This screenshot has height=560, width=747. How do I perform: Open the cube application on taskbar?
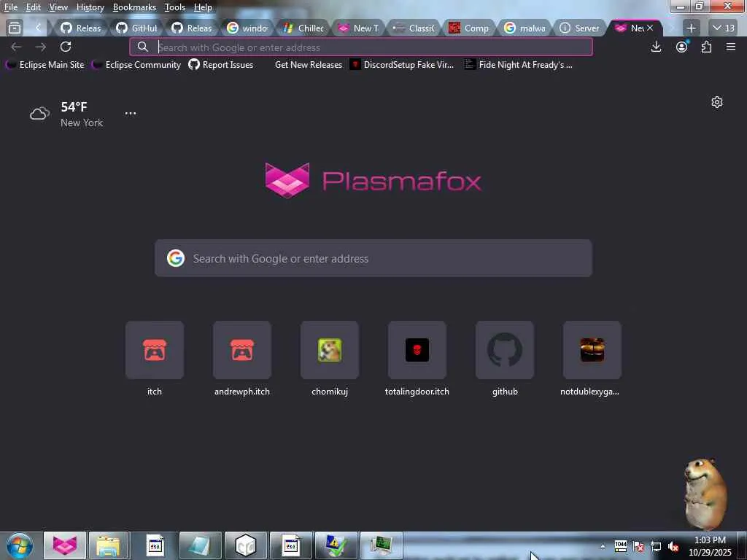(x=246, y=545)
